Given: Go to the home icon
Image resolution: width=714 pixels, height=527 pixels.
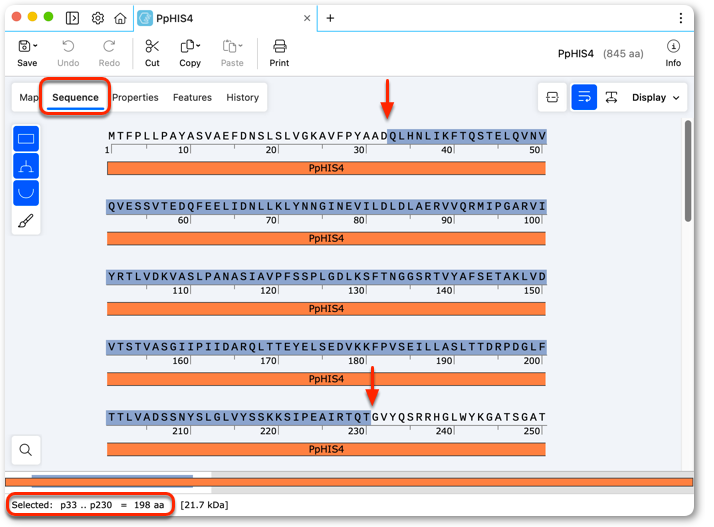Looking at the screenshot, I should [x=120, y=18].
